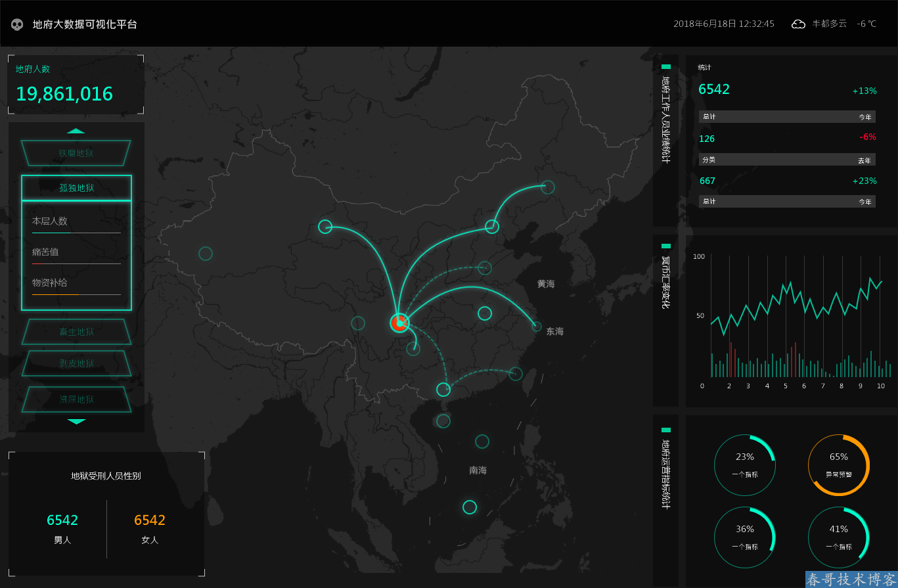The image size is (898, 588).
Task: Click the 36% circular indicator gauge
Action: 745,537
